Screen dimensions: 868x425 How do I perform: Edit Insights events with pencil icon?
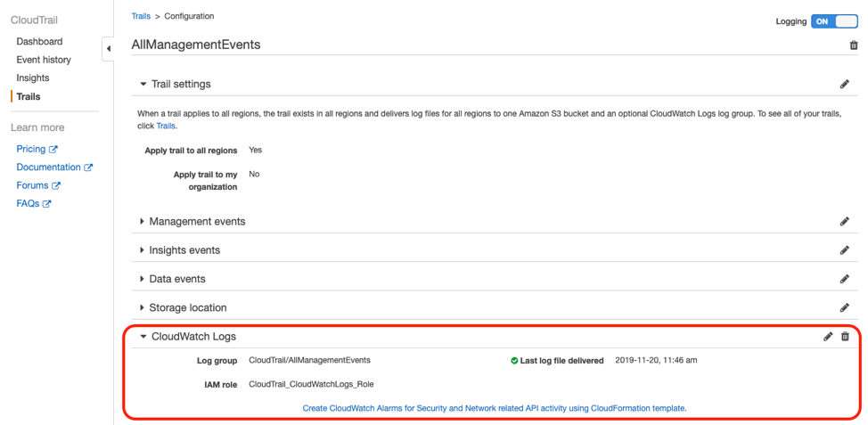(x=844, y=250)
